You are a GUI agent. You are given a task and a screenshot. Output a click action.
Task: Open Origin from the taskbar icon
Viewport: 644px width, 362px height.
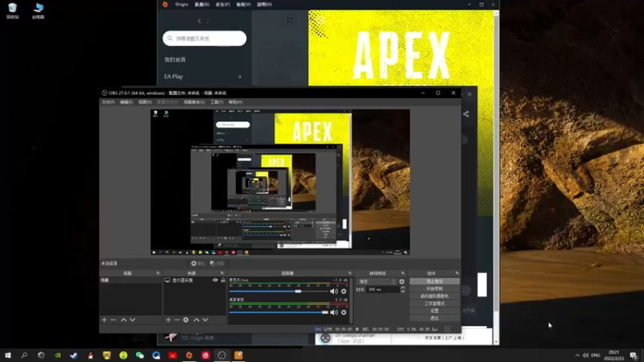[189, 356]
